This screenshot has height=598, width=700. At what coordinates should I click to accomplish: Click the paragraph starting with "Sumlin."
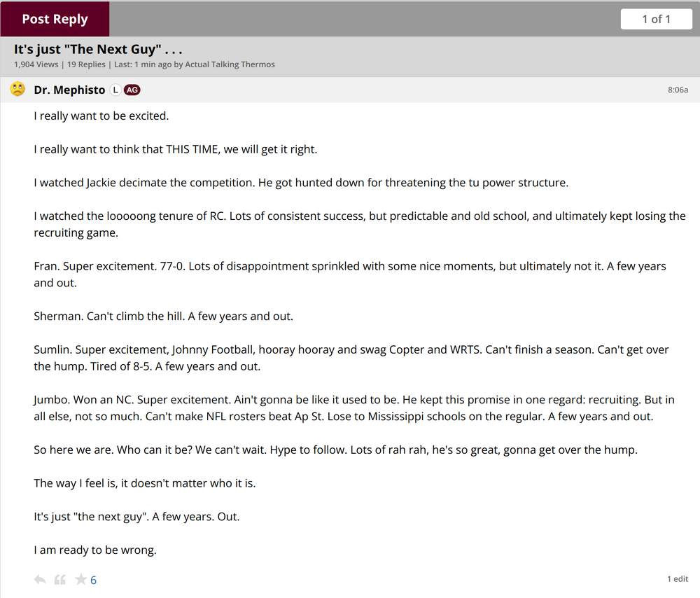(351, 357)
